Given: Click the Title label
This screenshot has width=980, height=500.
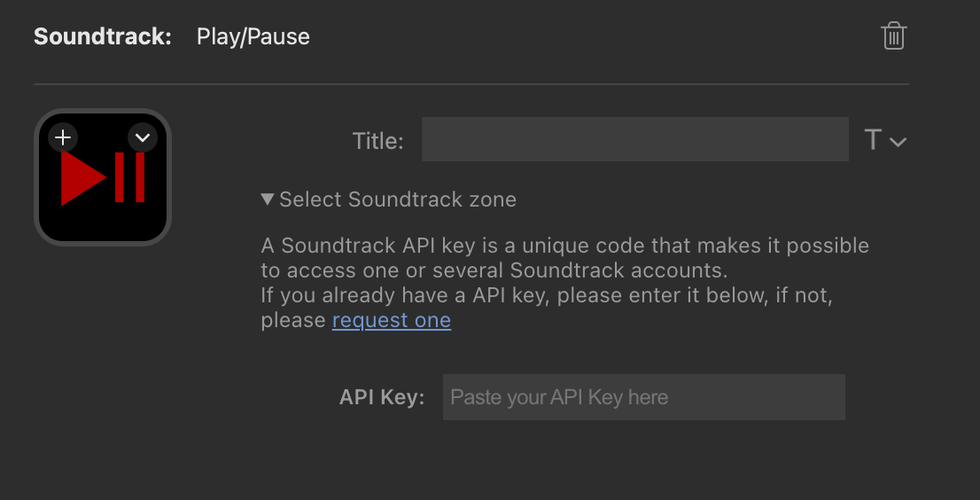Looking at the screenshot, I should pos(378,141).
